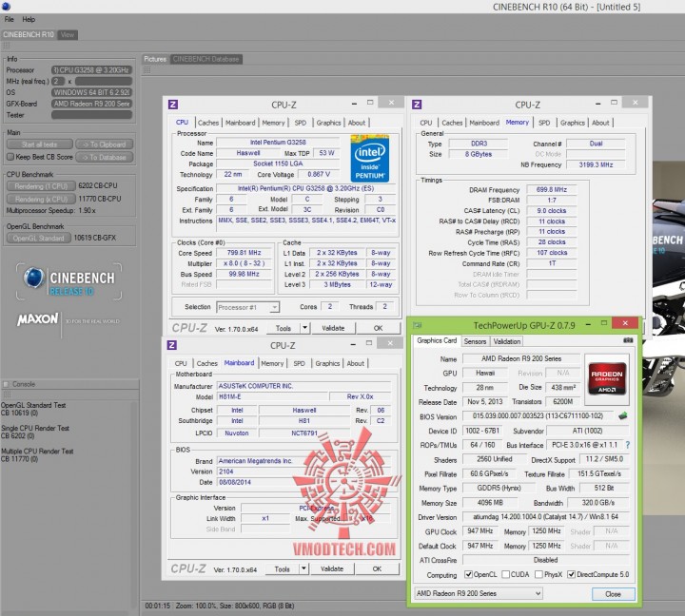Open the CINEBENCH Database tab
The image size is (685, 616).
coord(205,59)
